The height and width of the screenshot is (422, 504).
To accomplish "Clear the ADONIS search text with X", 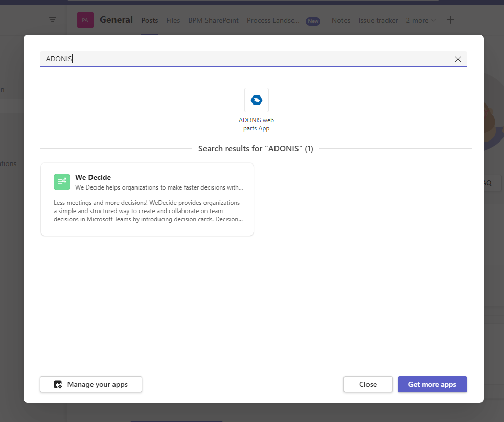I will [x=458, y=59].
